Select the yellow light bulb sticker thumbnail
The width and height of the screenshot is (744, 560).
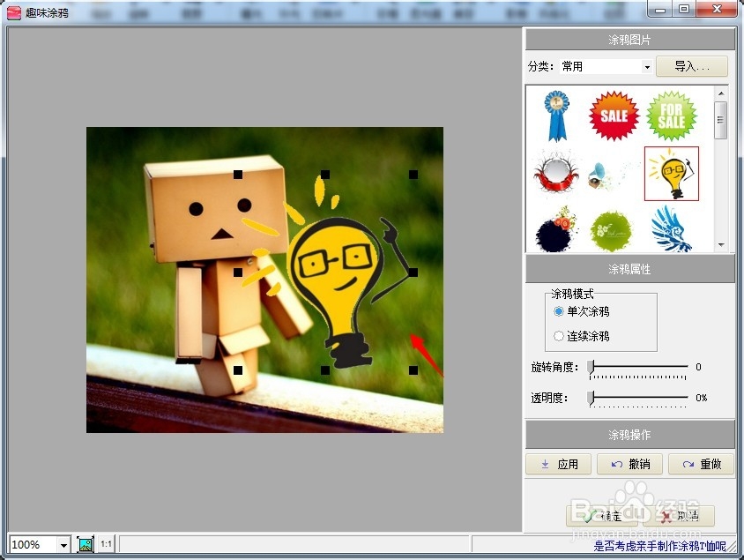pyautogui.click(x=672, y=174)
